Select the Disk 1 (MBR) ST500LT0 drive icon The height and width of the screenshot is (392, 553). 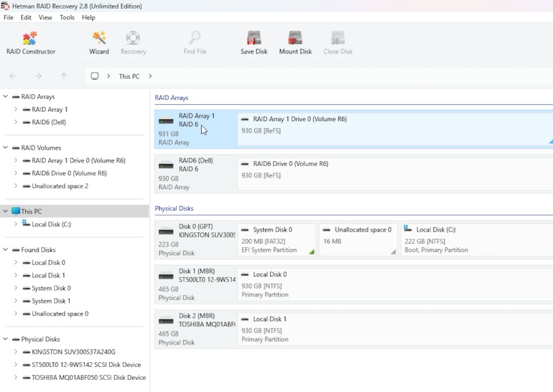pyautogui.click(x=166, y=276)
